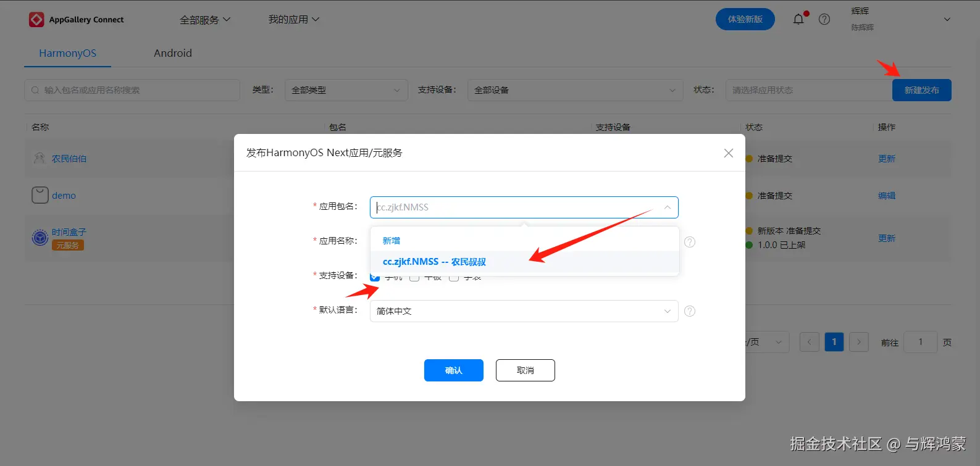The height and width of the screenshot is (466, 980).
Task: Click the 包名 column header
Action: point(338,127)
